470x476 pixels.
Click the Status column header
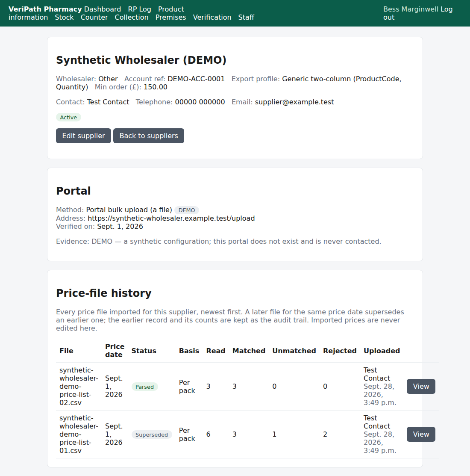(144, 351)
